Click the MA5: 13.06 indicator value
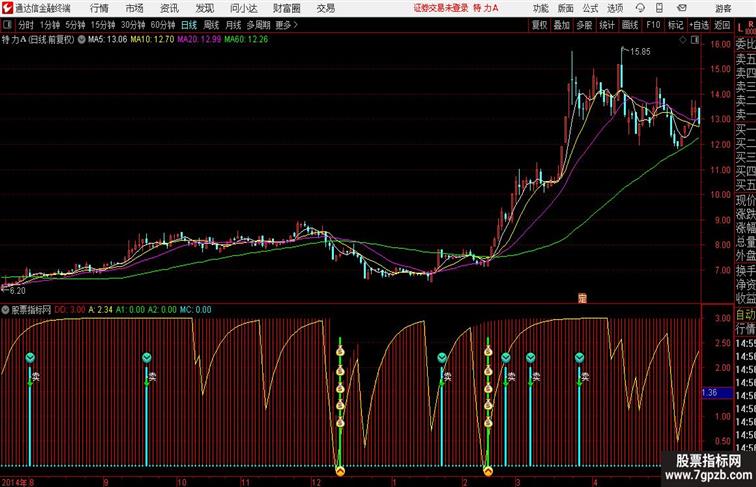This screenshot has width=756, height=487. click(x=107, y=40)
